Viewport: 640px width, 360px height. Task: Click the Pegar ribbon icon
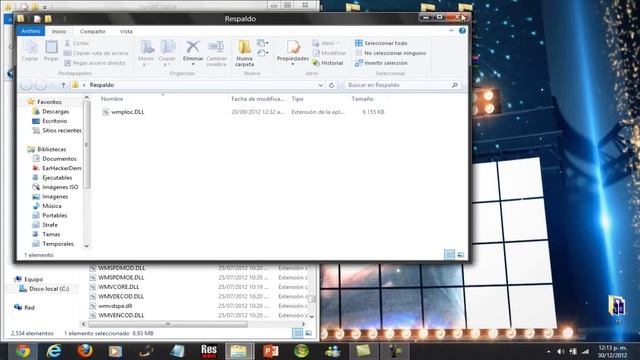[51, 51]
